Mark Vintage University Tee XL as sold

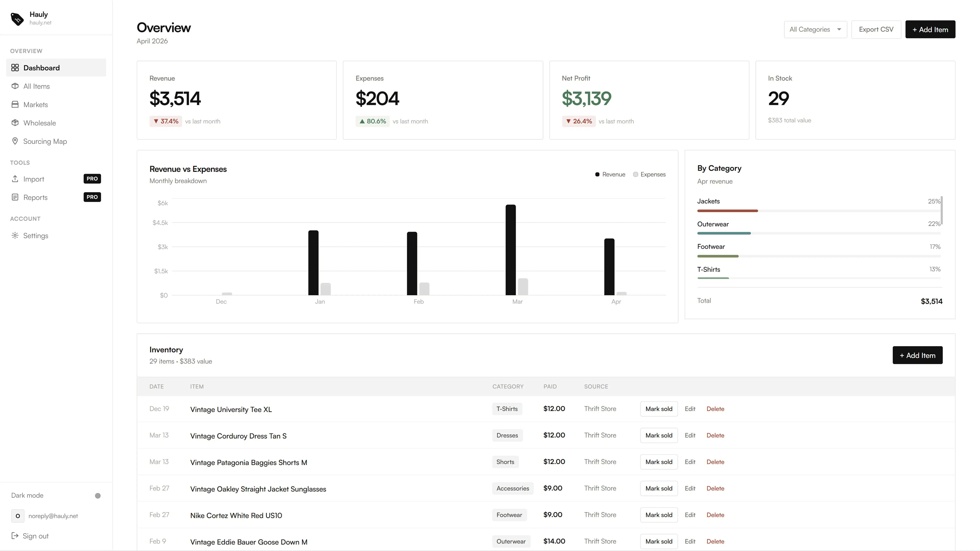point(659,409)
